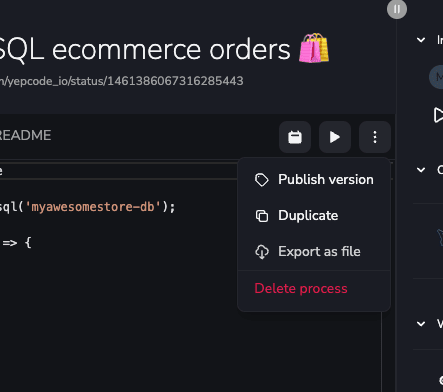Switch to the README tab
443x392 pixels.
coord(25,135)
